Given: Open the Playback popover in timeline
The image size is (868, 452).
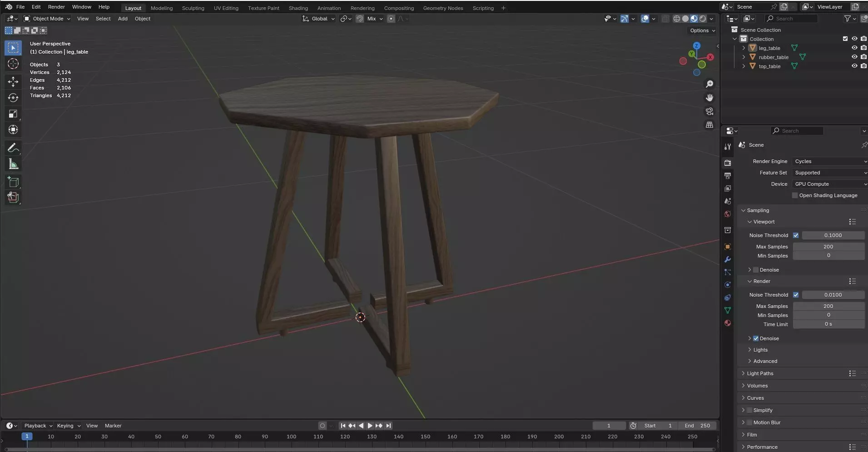Looking at the screenshot, I should click(38, 426).
